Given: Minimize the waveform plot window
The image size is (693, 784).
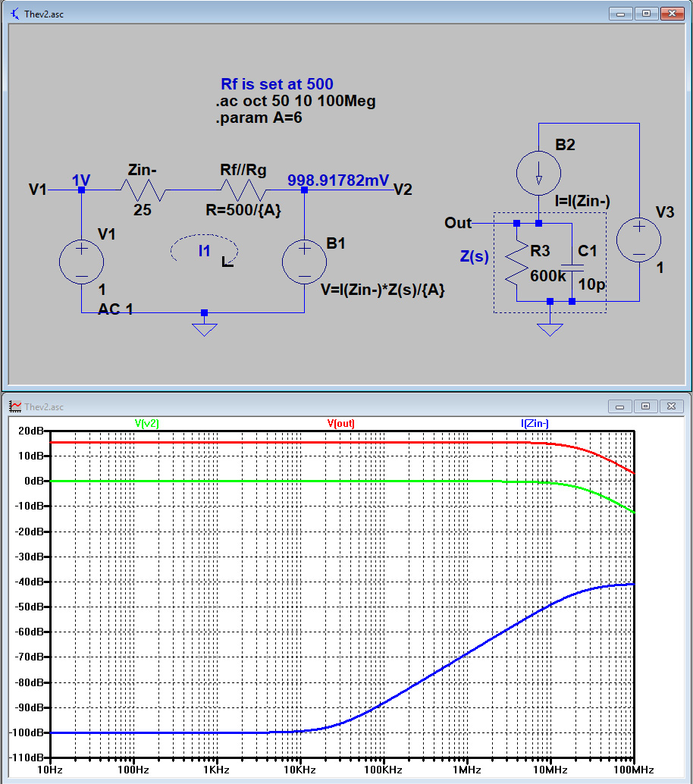Looking at the screenshot, I should click(620, 406).
